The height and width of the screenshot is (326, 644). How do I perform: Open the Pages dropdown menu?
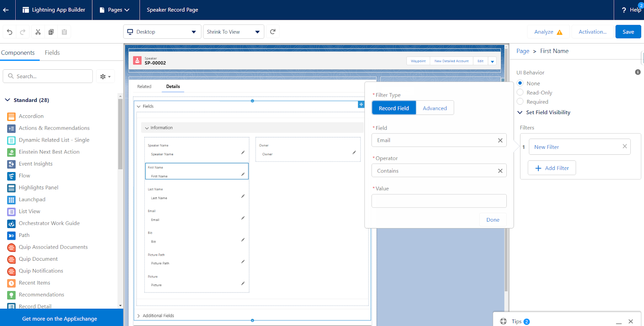(115, 10)
